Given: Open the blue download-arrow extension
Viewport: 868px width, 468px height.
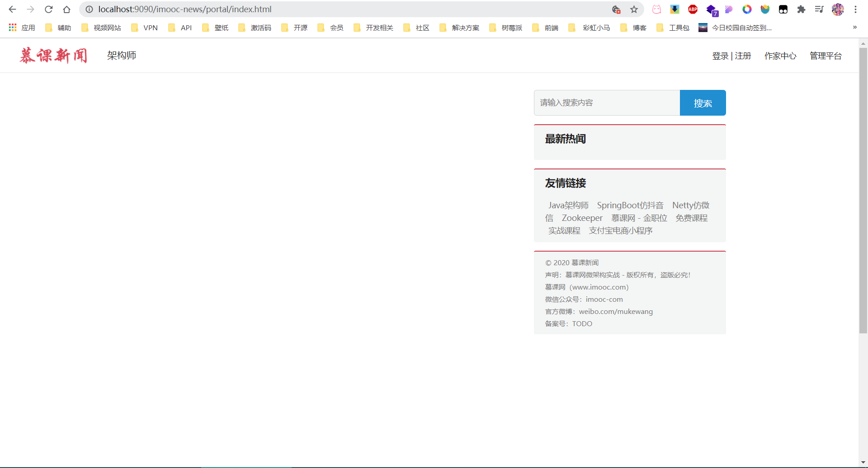Looking at the screenshot, I should tap(675, 9).
